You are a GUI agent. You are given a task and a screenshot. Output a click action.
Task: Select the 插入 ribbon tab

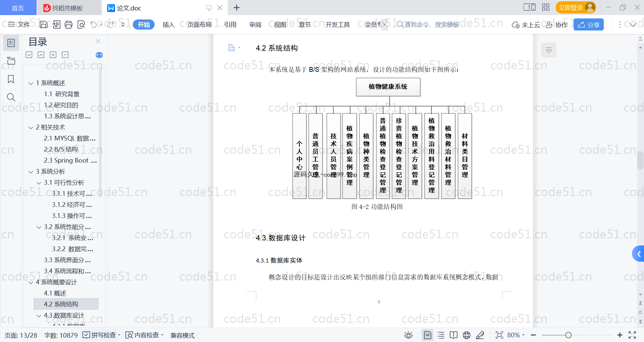(x=168, y=24)
